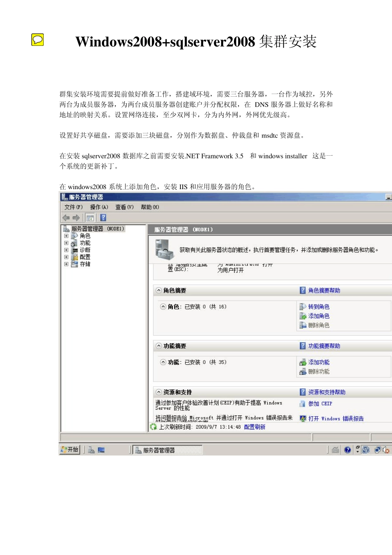Click the help icon beside 角色摘要帮助
392x555 pixels.
[x=303, y=290]
